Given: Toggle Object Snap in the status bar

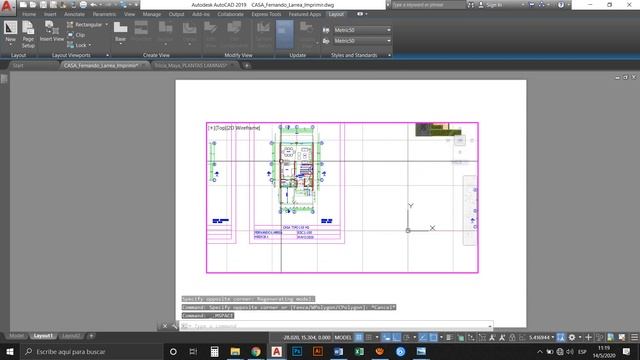Looking at the screenshot, I should pos(433,337).
